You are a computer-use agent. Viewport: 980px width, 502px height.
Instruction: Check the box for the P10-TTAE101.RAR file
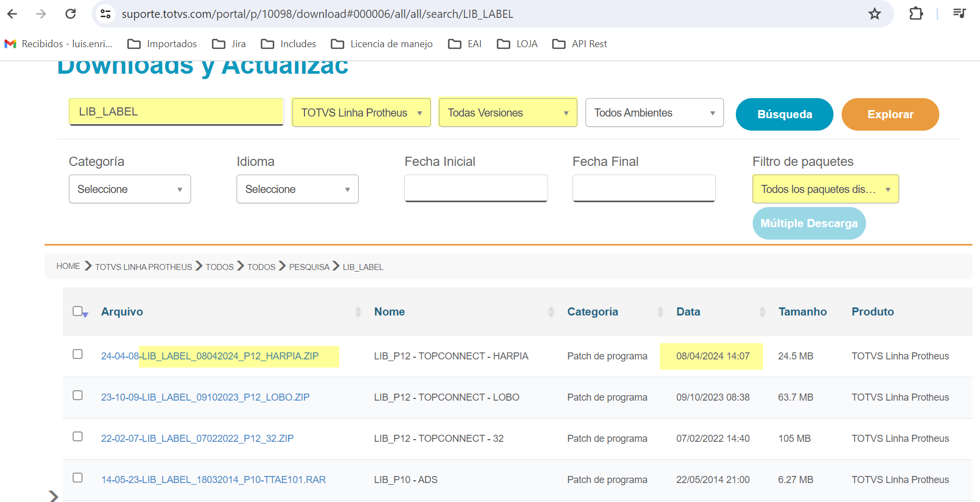[x=78, y=478]
